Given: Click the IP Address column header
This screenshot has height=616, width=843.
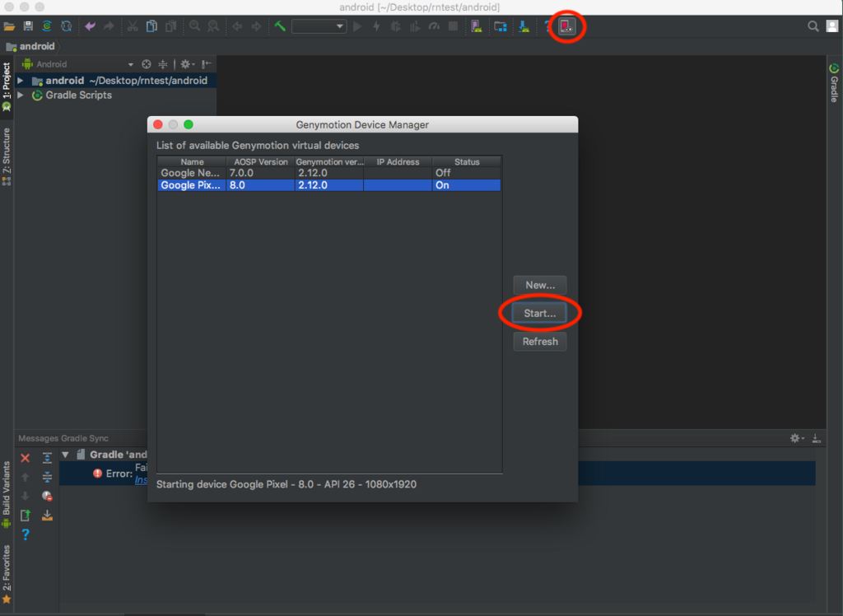Looking at the screenshot, I should click(x=398, y=161).
